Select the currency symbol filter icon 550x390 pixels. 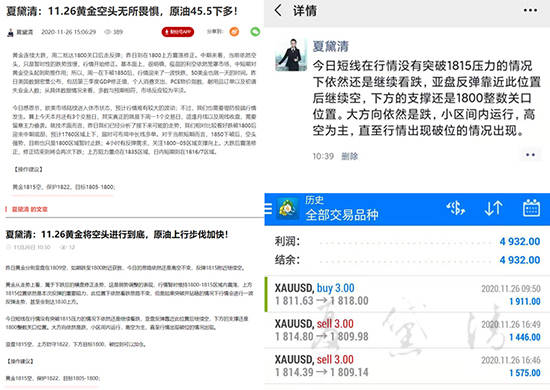[455, 208]
